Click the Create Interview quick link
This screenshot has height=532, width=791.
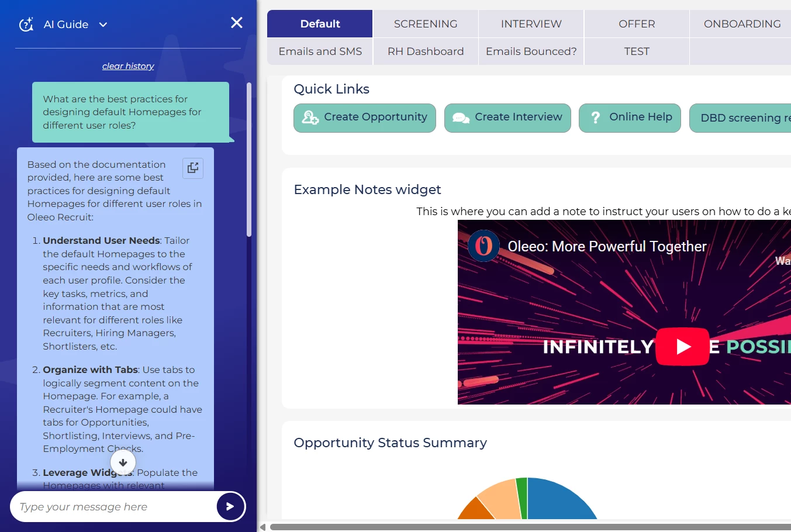tap(507, 118)
